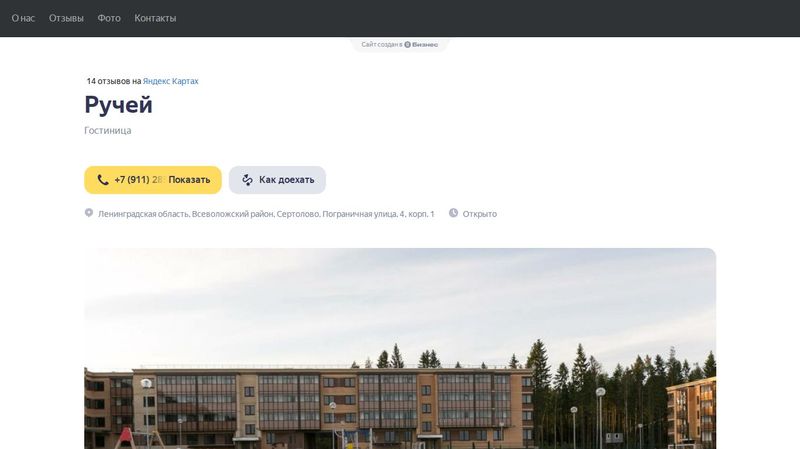800x449 pixels.
Task: Reveal the number with Показать
Action: pos(189,180)
